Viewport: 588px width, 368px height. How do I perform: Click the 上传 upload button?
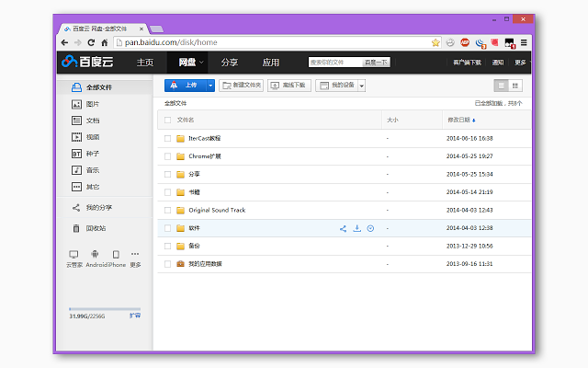tap(186, 86)
